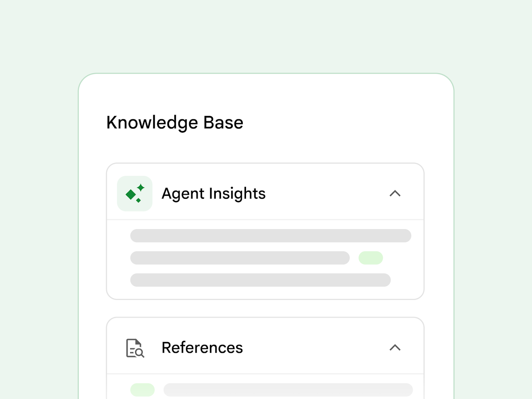Click the large diamond in the sparkle icon
This screenshot has width=532, height=399.
130,194
